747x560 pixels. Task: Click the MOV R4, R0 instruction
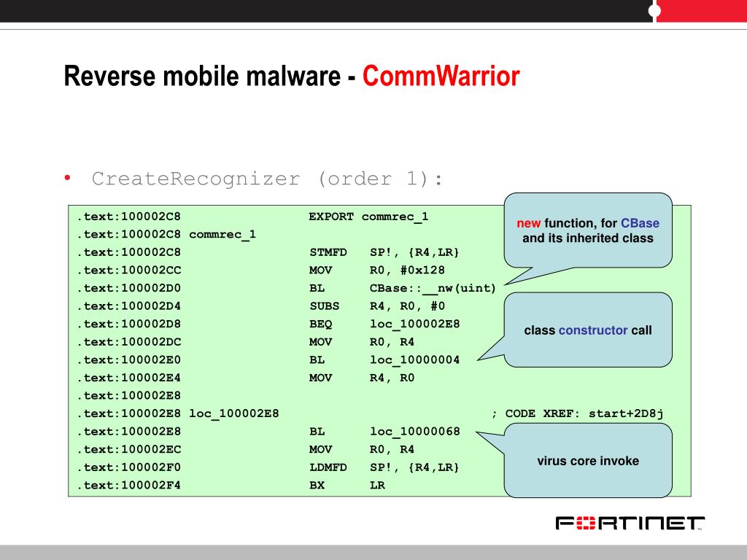362,378
